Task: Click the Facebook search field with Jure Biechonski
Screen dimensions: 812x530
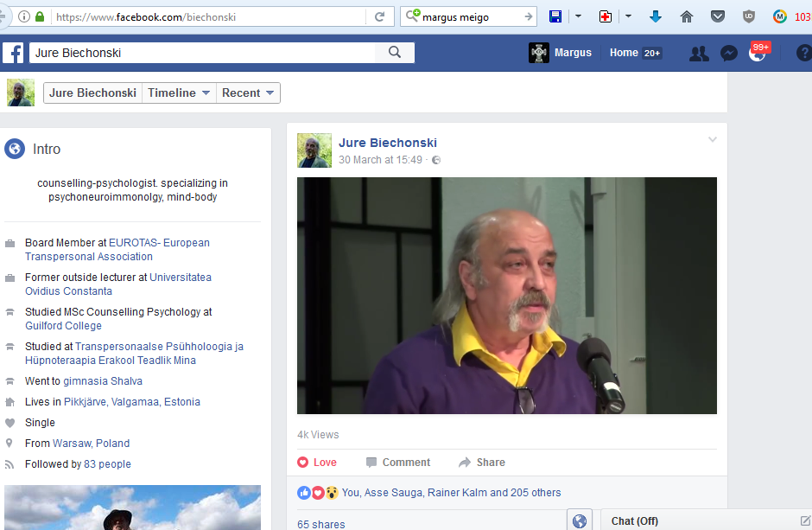Action: coord(203,53)
